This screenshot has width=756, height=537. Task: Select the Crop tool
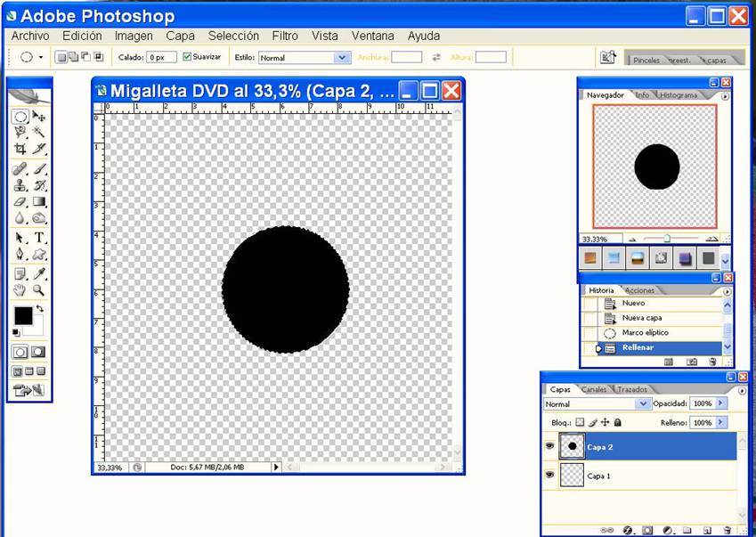20,149
